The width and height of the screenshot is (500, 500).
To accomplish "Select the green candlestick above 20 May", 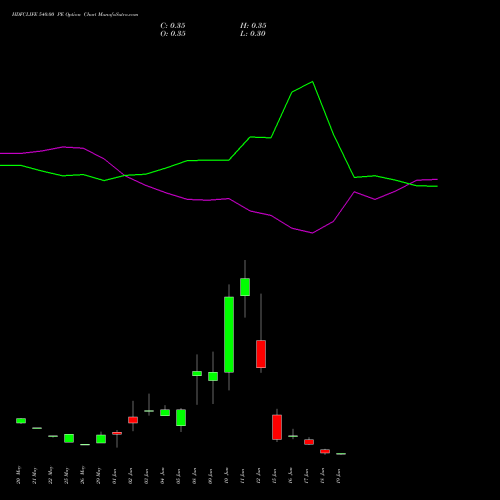I will tap(21, 421).
